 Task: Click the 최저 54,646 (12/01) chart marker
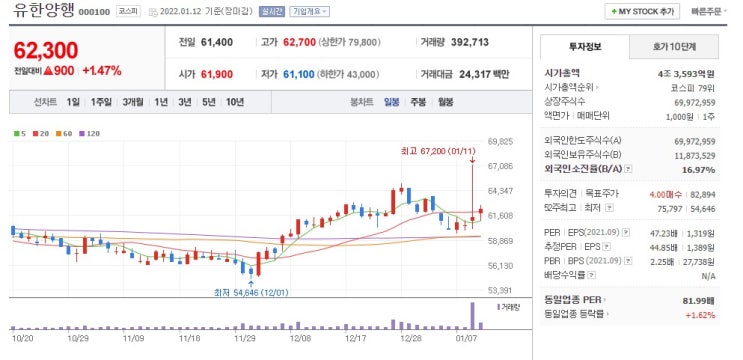251,292
